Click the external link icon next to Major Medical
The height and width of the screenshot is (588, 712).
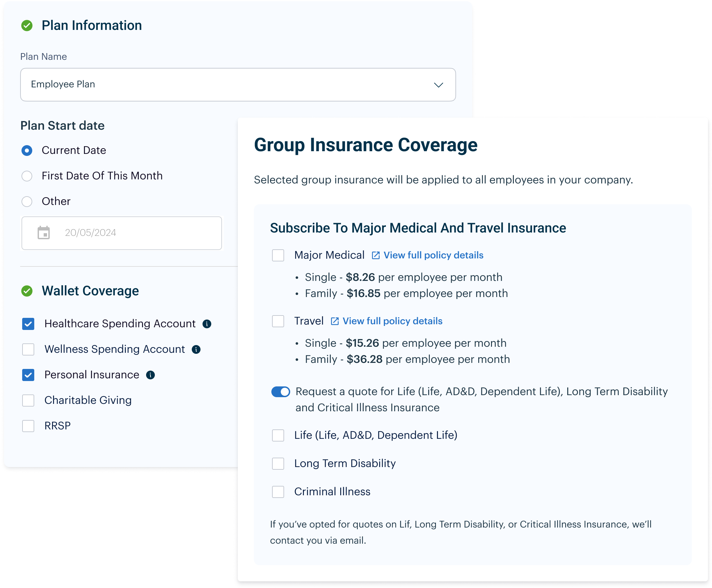[x=375, y=255]
